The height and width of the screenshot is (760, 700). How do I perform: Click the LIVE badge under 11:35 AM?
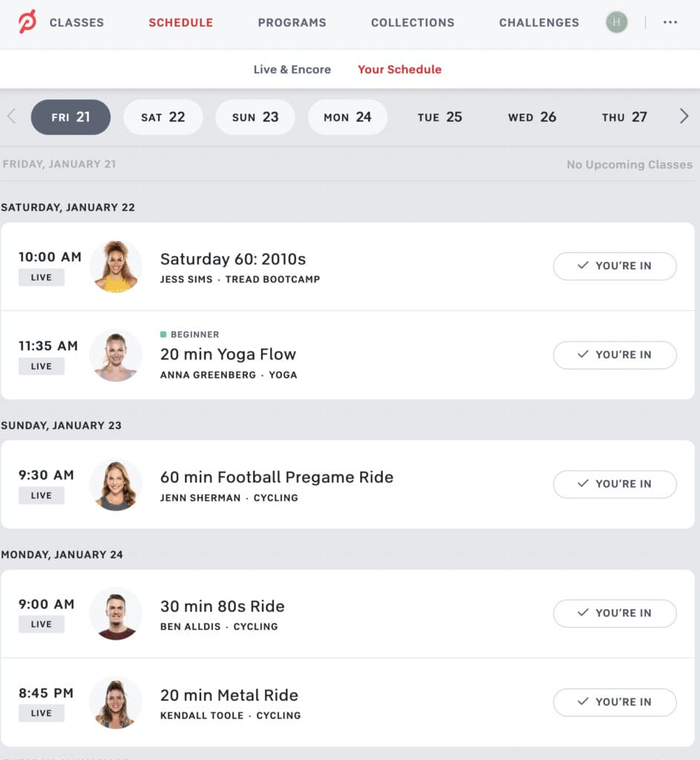(42, 367)
